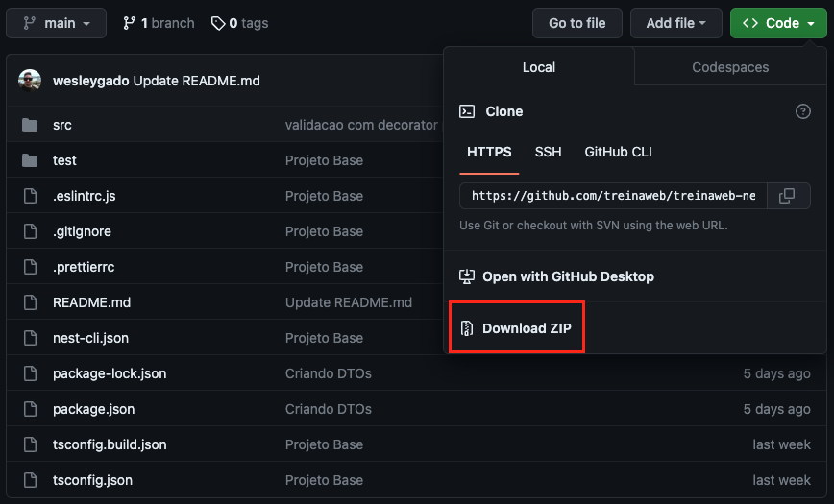Click the Go to file button
This screenshot has width=834, height=504.
pyautogui.click(x=576, y=23)
